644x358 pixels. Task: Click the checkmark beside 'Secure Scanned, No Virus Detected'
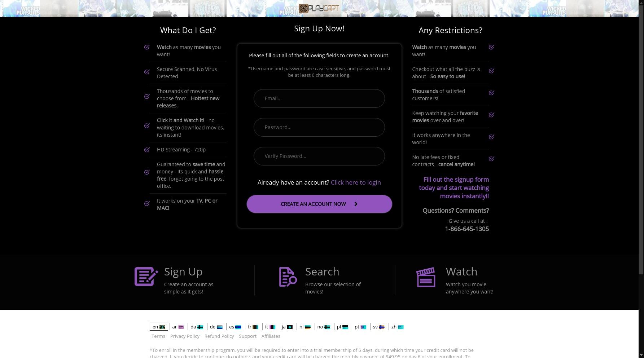click(x=147, y=72)
